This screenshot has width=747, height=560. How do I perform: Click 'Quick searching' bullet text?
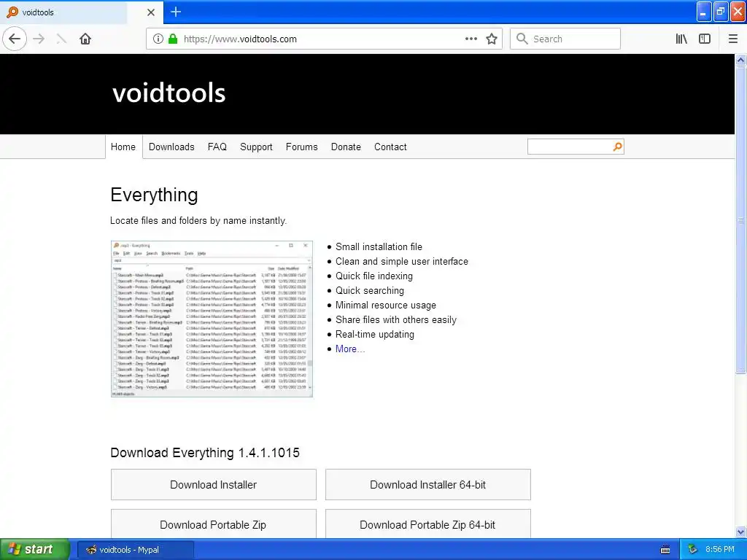(x=370, y=290)
